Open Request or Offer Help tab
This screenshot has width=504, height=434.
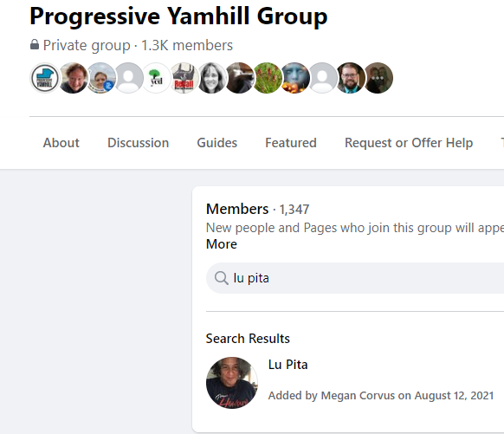click(x=409, y=143)
